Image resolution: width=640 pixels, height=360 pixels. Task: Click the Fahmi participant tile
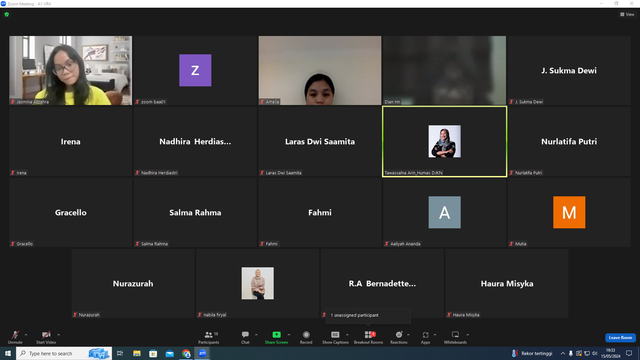click(x=320, y=212)
